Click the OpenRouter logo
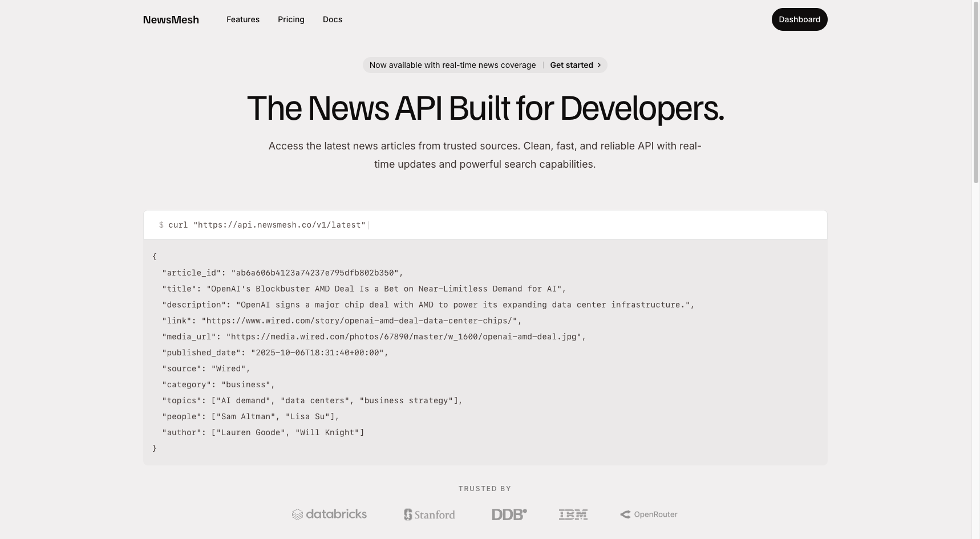The height and width of the screenshot is (539, 980). tap(649, 514)
